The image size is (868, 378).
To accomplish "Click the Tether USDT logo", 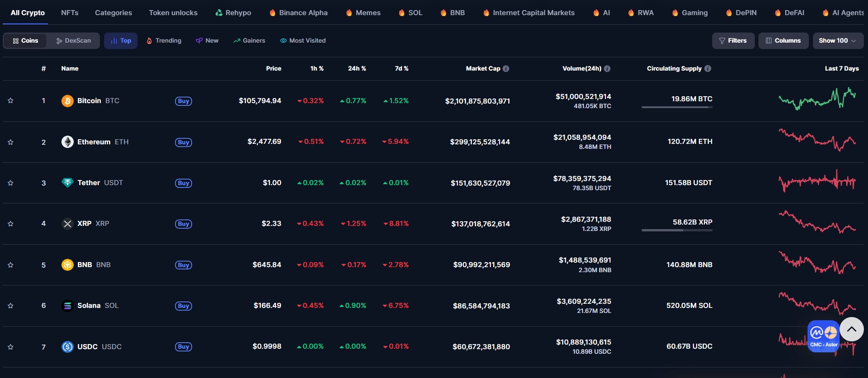I will 67,183.
